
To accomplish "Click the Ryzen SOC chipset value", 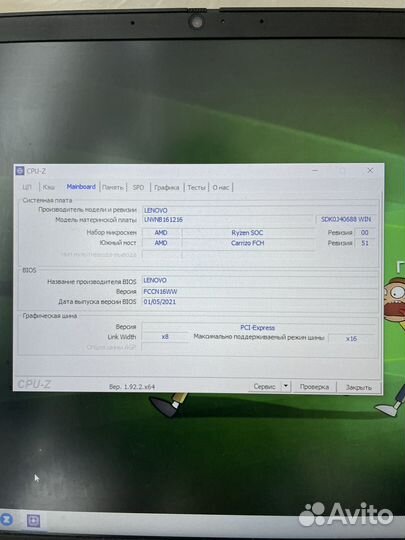I will 247,233.
